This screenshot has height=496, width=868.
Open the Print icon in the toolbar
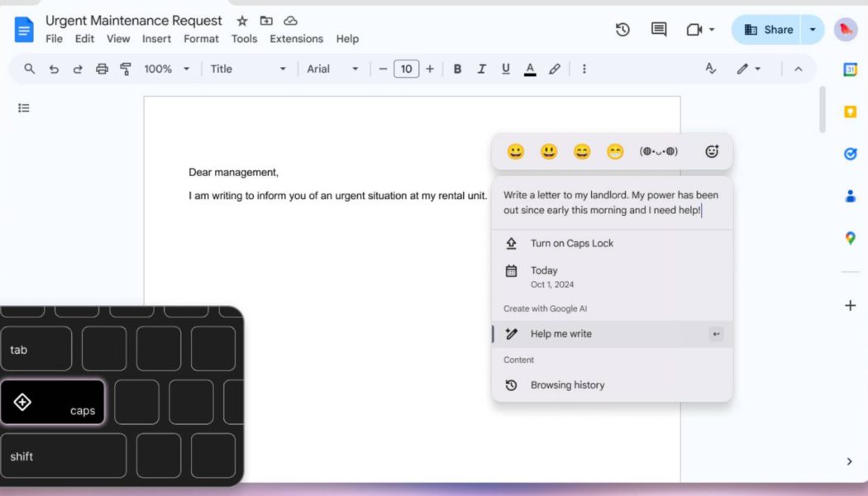pos(102,69)
